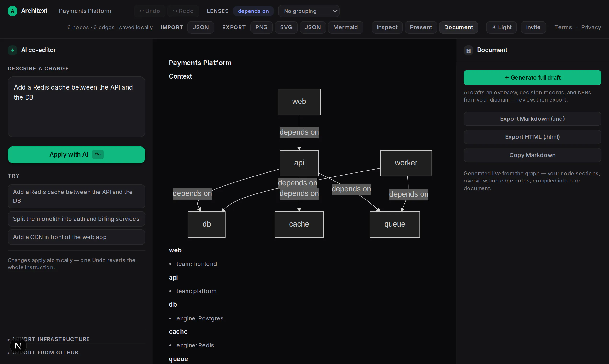The height and width of the screenshot is (364, 609).
Task: Select the queue node in the diagram
Action: point(395,224)
